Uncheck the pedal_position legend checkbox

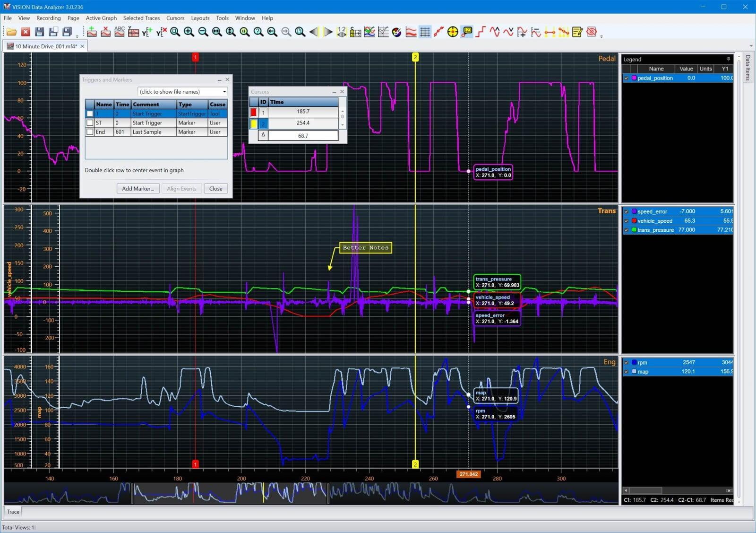(627, 78)
